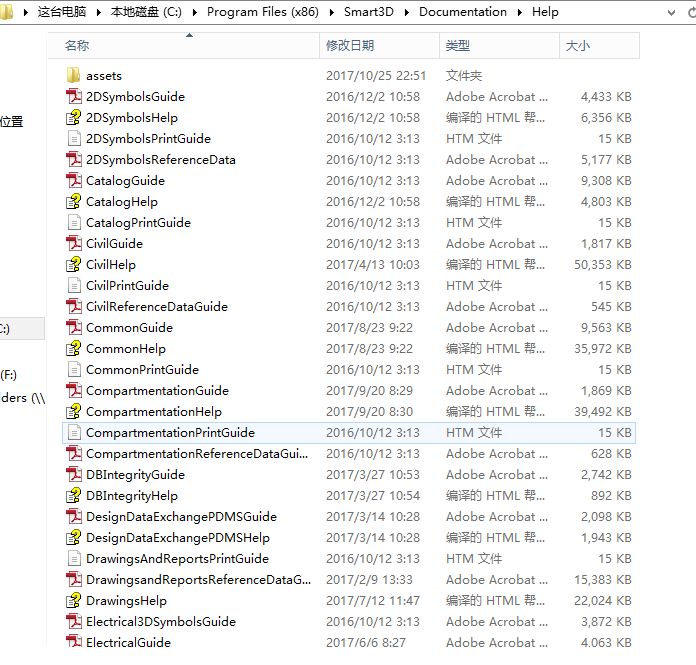Select the C: drive in navigation pane
This screenshot has width=696, height=665.
[x=22, y=329]
